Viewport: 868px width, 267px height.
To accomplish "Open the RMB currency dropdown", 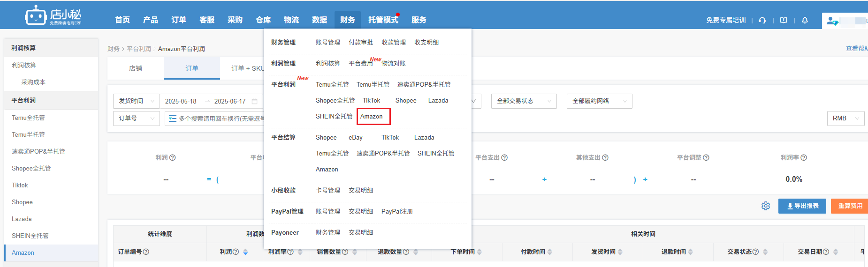I will click(x=846, y=119).
